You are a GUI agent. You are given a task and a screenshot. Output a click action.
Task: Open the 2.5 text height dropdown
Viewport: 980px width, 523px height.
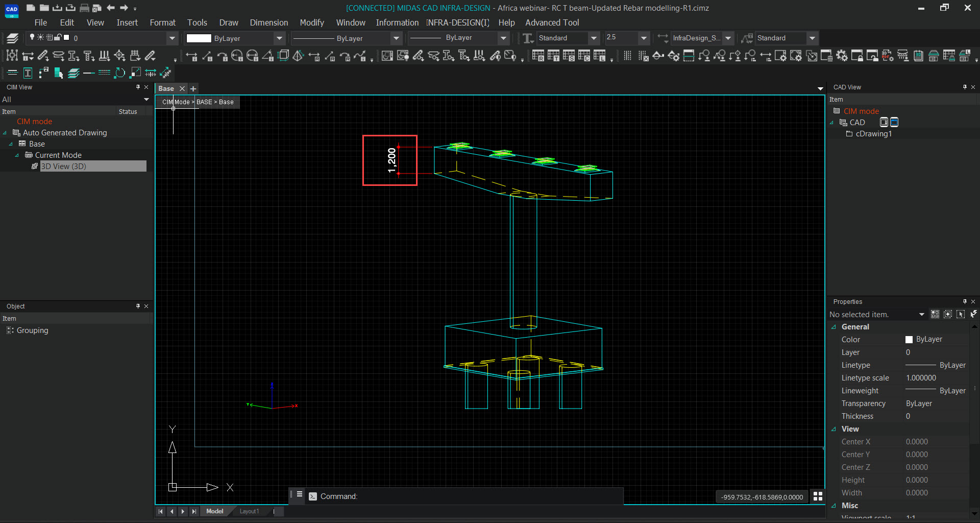tap(644, 38)
